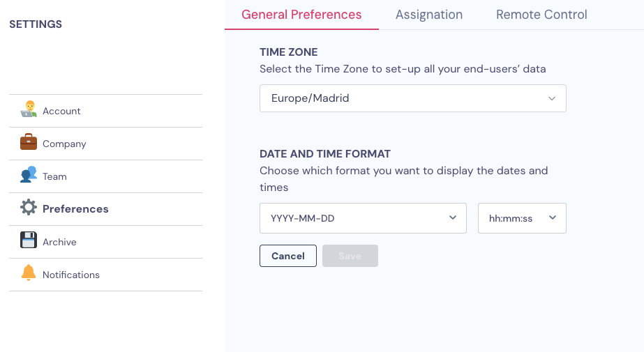
Task: Click the Cancel button
Action: pyautogui.click(x=288, y=256)
